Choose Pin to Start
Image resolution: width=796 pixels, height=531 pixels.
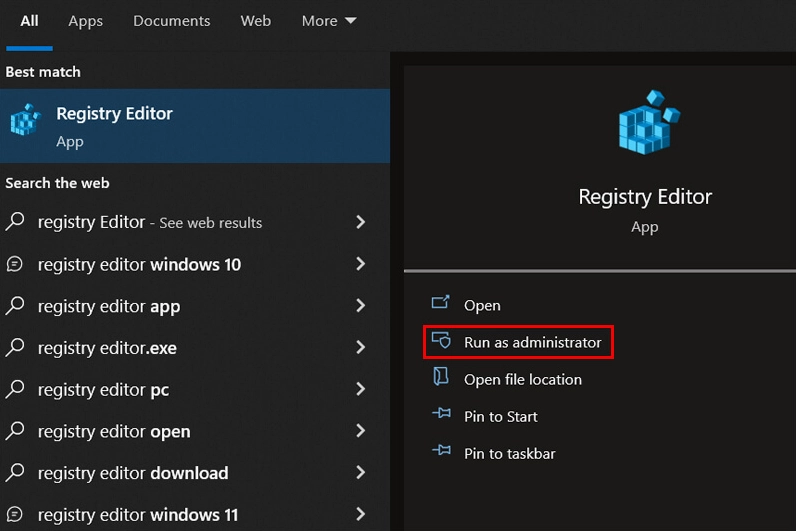(x=501, y=416)
